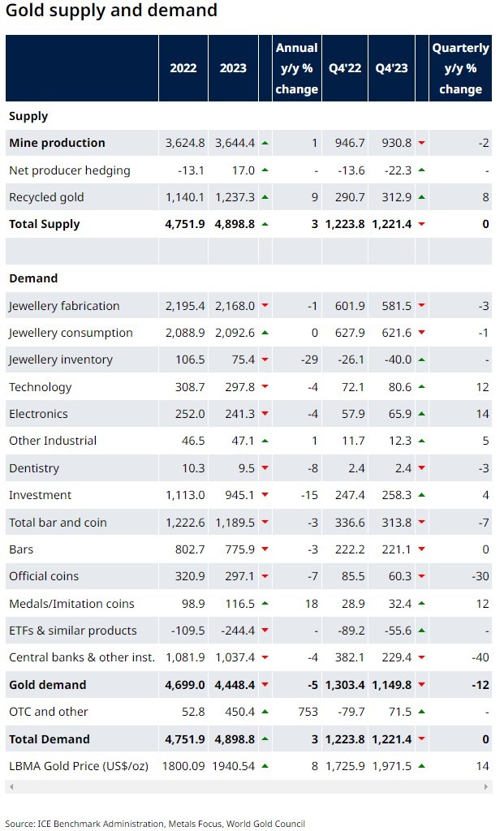
Task: Click the red down arrow beside Mine production Q4'23
Action: (x=422, y=143)
